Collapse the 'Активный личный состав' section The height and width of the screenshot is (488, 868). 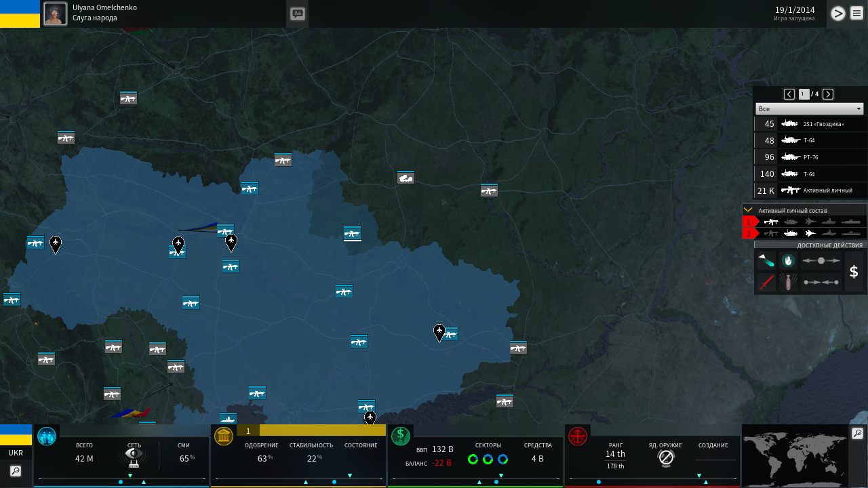pyautogui.click(x=748, y=210)
